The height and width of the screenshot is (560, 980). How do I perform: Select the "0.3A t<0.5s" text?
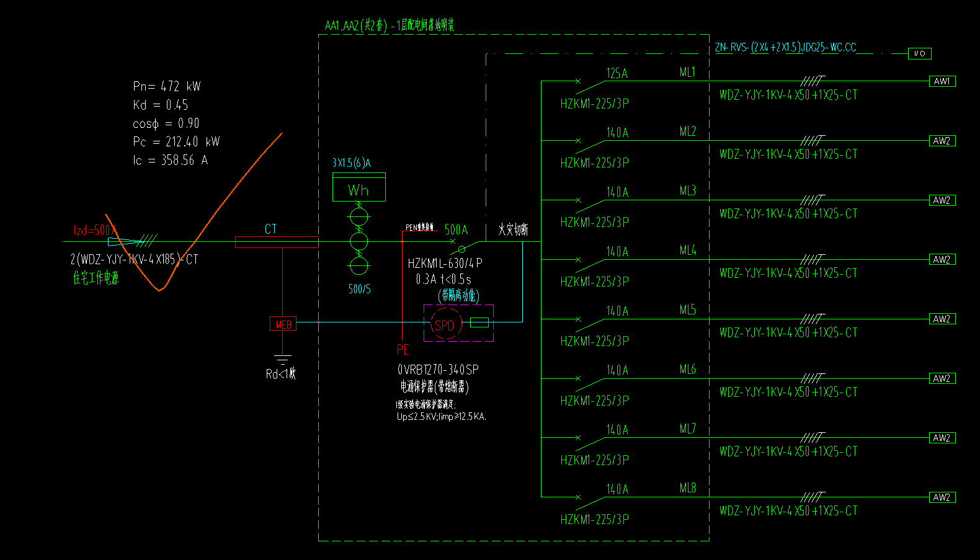click(443, 279)
